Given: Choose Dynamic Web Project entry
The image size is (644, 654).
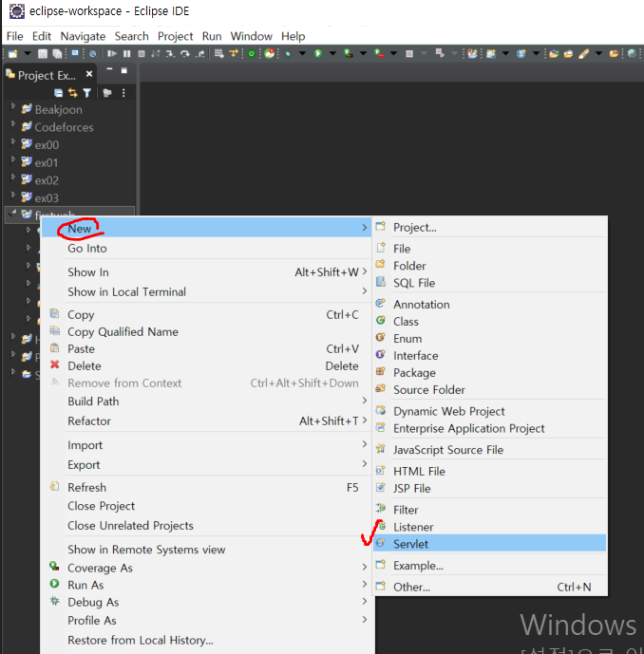Looking at the screenshot, I should 489,411.
